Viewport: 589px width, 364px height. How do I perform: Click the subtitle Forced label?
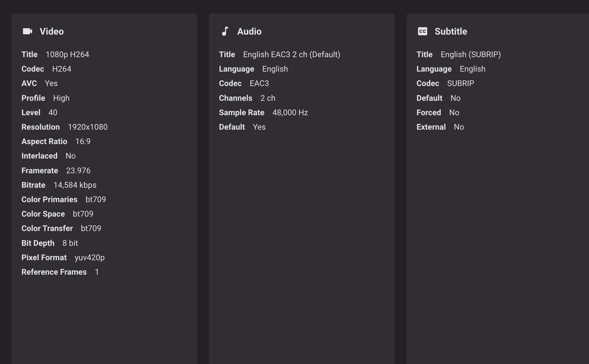pyautogui.click(x=429, y=113)
